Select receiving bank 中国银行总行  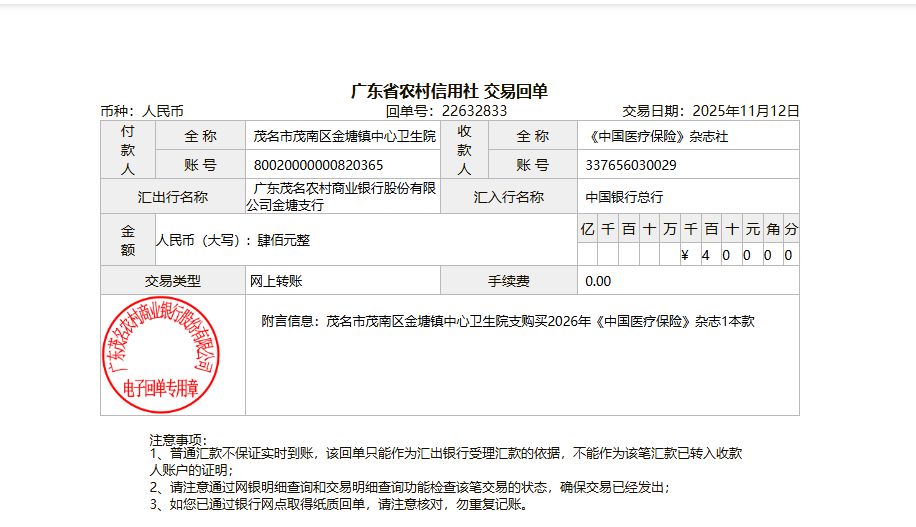click(624, 197)
